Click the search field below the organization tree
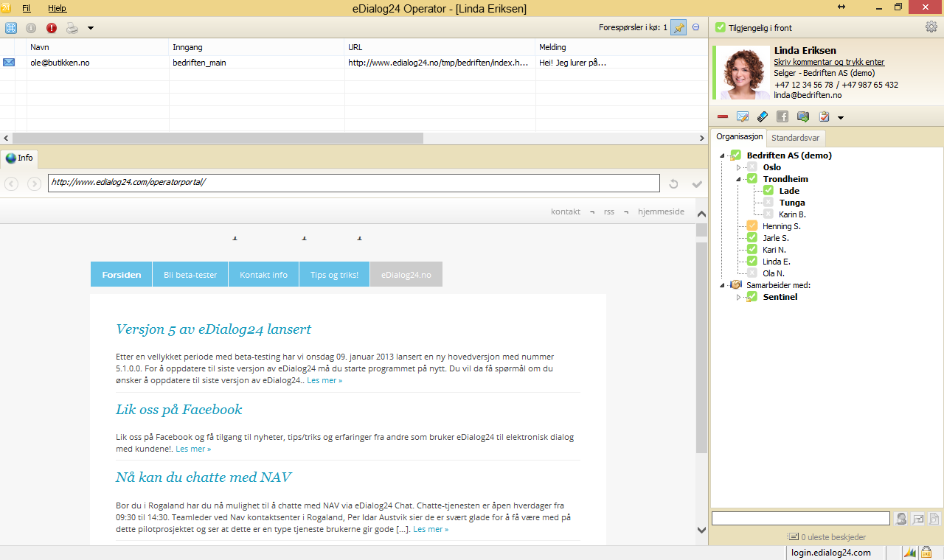Screen dimensions: 944x560 point(801,519)
